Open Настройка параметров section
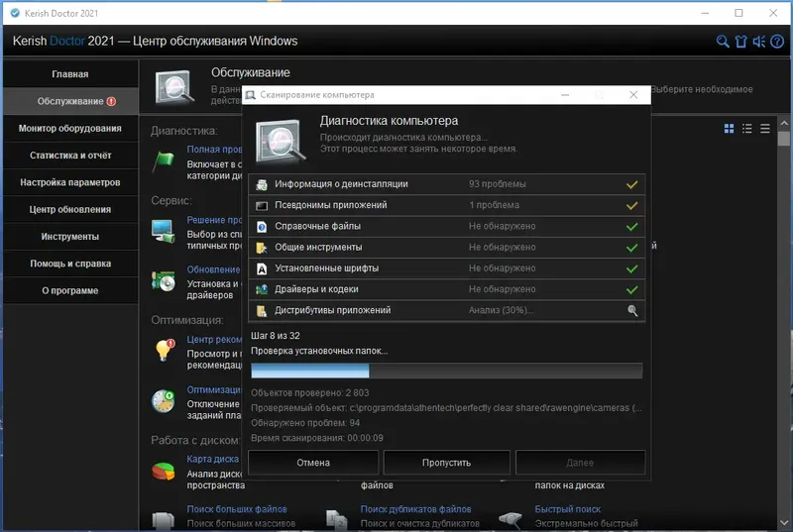Viewport: 793px width, 532px height. pyautogui.click(x=70, y=182)
